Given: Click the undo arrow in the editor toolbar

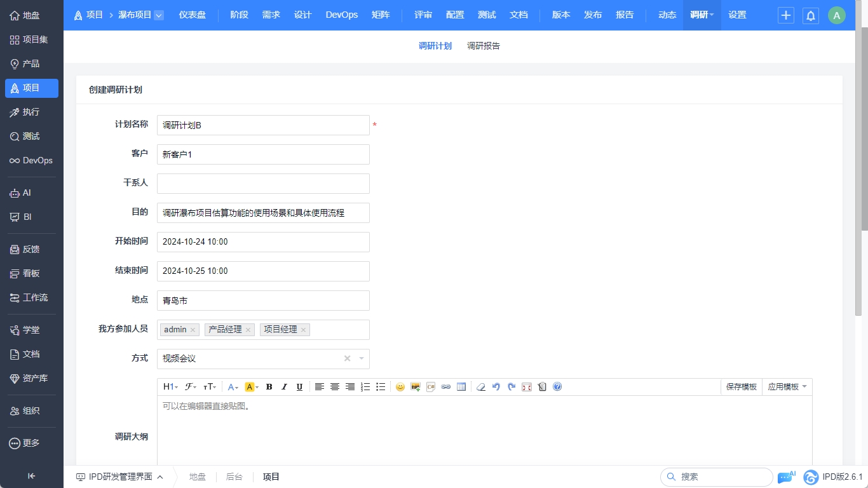Looking at the screenshot, I should (496, 387).
